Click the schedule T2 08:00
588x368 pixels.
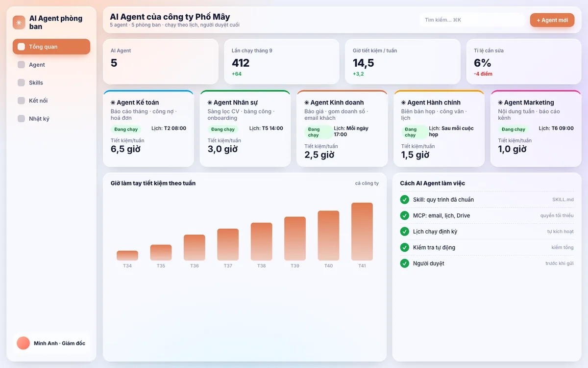tap(175, 129)
